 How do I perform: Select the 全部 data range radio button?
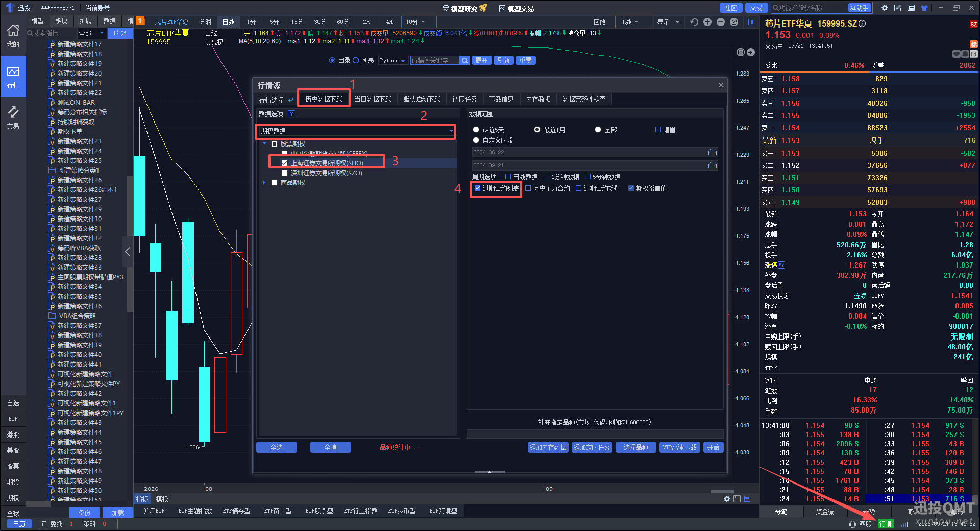click(x=598, y=130)
